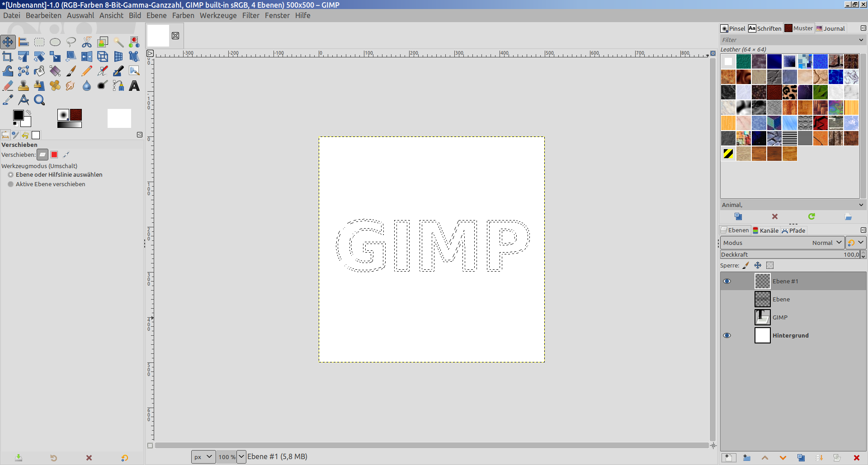Expand the pattern tag 'Animal,' dropdown
This screenshot has height=465, width=868.
pyautogui.click(x=861, y=205)
